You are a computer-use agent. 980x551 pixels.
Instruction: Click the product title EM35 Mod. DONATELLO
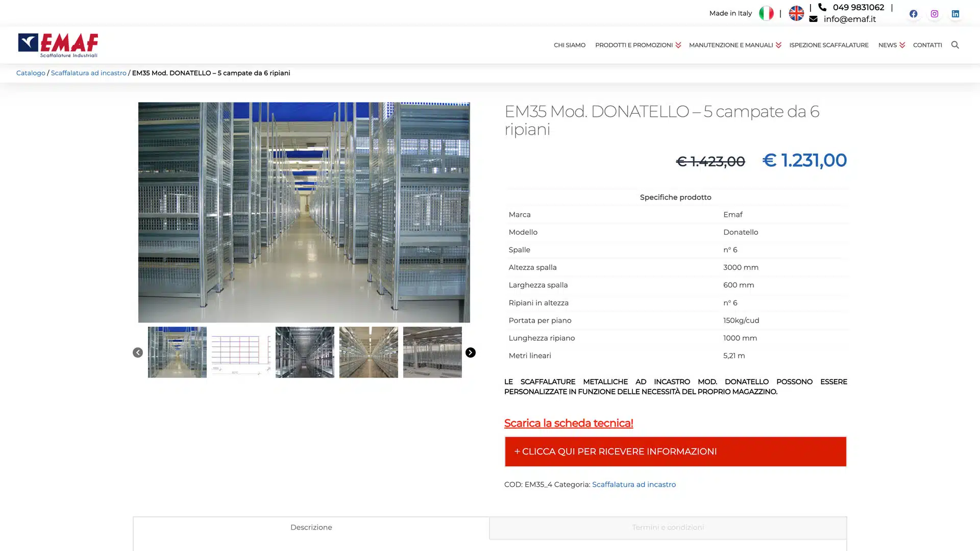(x=661, y=120)
